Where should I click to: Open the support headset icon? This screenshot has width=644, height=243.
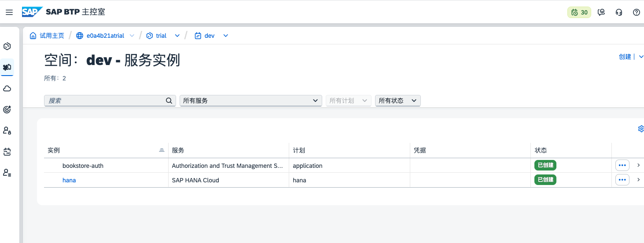[x=619, y=12]
